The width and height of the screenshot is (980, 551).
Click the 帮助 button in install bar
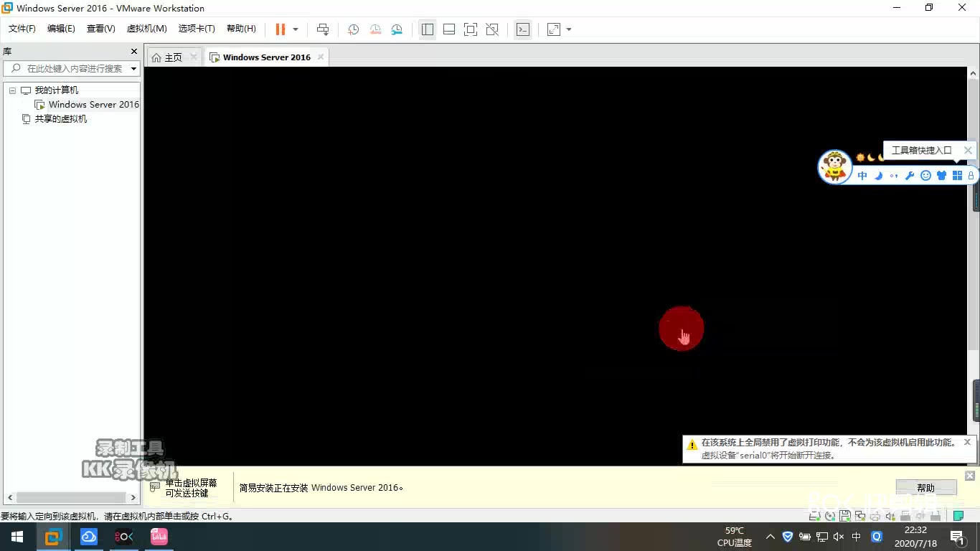[x=925, y=488]
